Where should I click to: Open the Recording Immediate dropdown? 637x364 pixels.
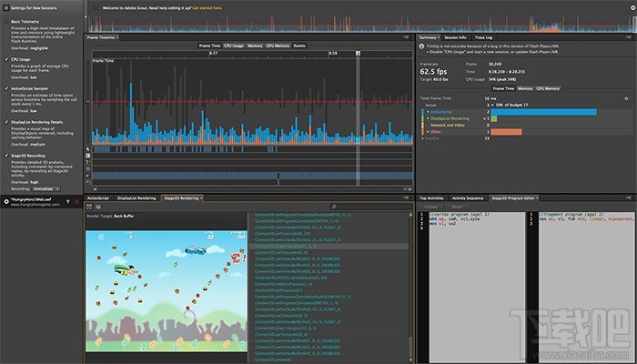coord(45,189)
